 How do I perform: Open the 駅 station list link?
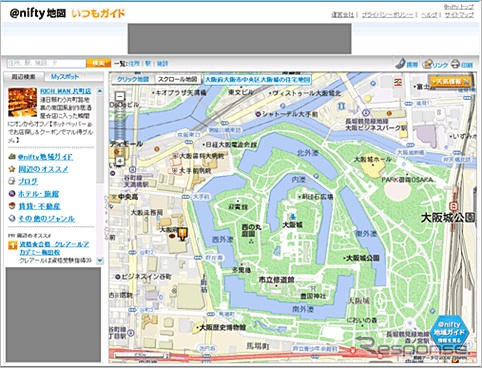[x=148, y=63]
